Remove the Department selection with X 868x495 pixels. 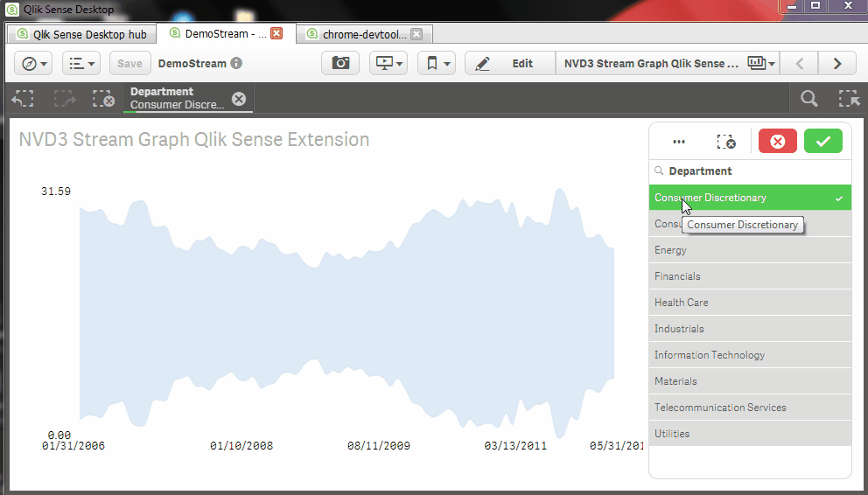(x=239, y=99)
